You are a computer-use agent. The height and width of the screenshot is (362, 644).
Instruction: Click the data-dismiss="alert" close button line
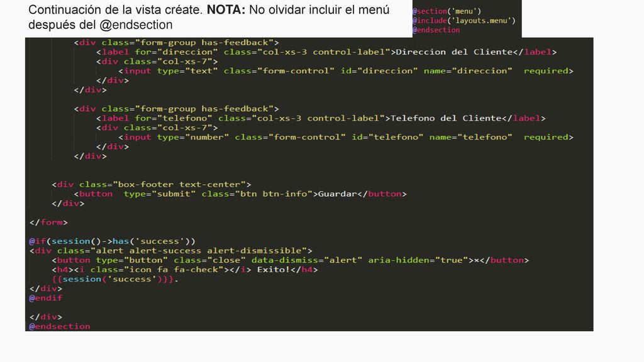(x=291, y=260)
